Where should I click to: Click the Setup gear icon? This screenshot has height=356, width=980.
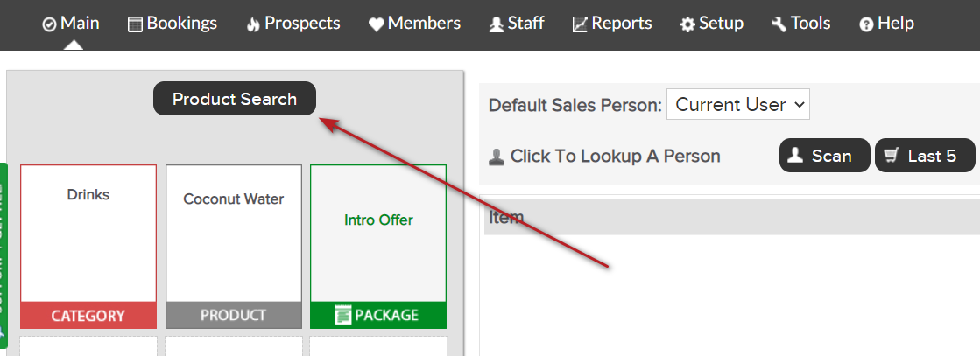click(688, 25)
